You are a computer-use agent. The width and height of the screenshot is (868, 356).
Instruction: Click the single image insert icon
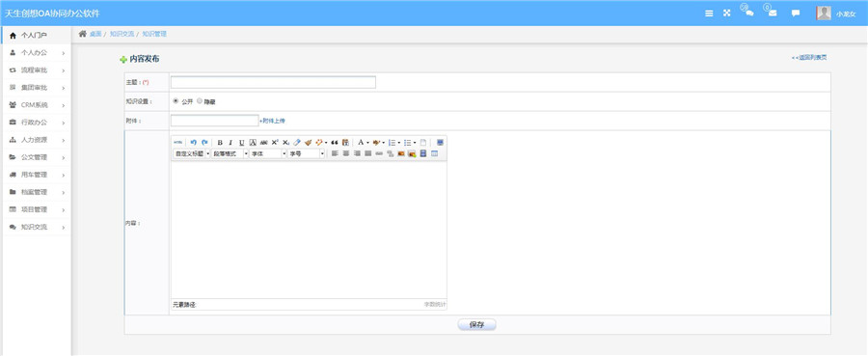click(401, 153)
